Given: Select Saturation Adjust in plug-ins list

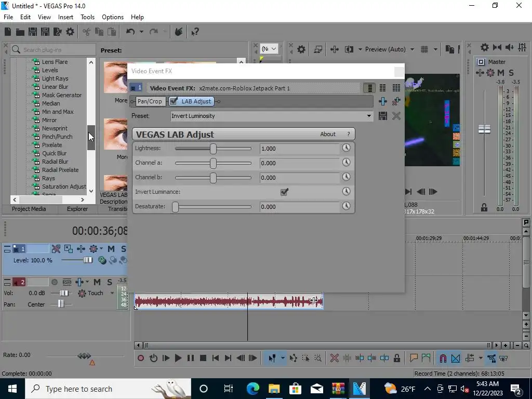Looking at the screenshot, I should [64, 187].
